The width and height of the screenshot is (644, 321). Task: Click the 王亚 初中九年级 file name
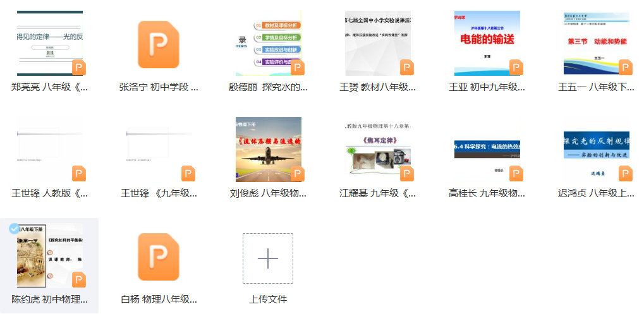pos(487,87)
